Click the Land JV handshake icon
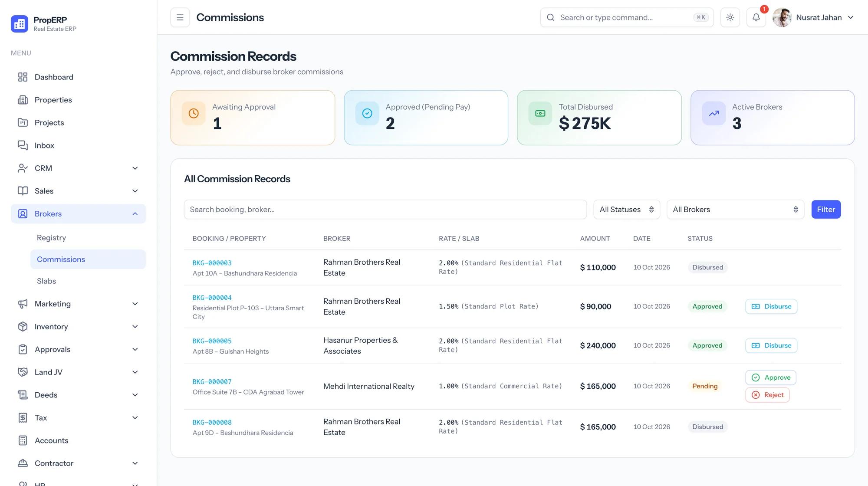868x486 pixels. pyautogui.click(x=23, y=372)
